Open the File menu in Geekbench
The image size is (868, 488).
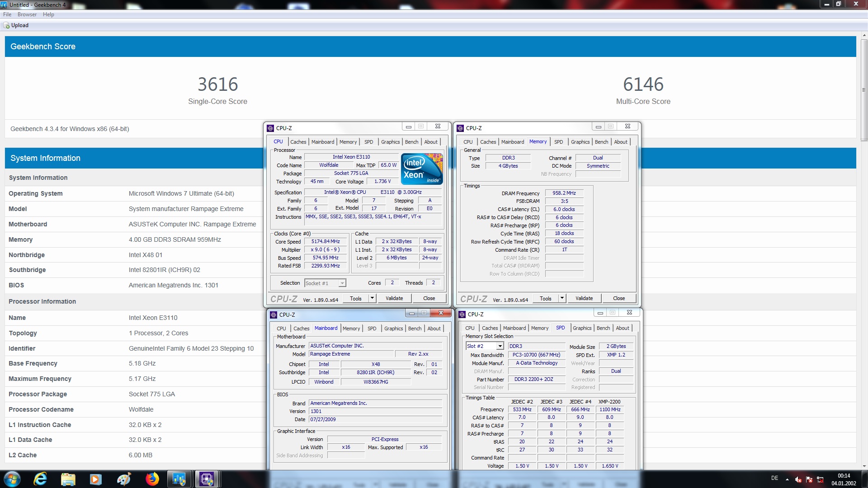pyautogui.click(x=7, y=14)
